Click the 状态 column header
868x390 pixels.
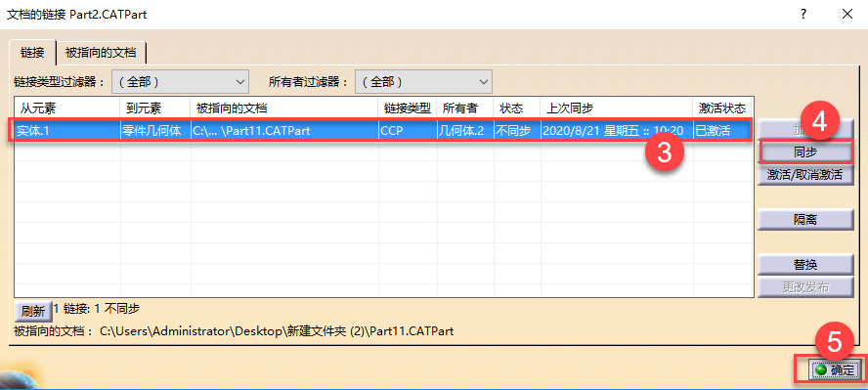[x=517, y=108]
